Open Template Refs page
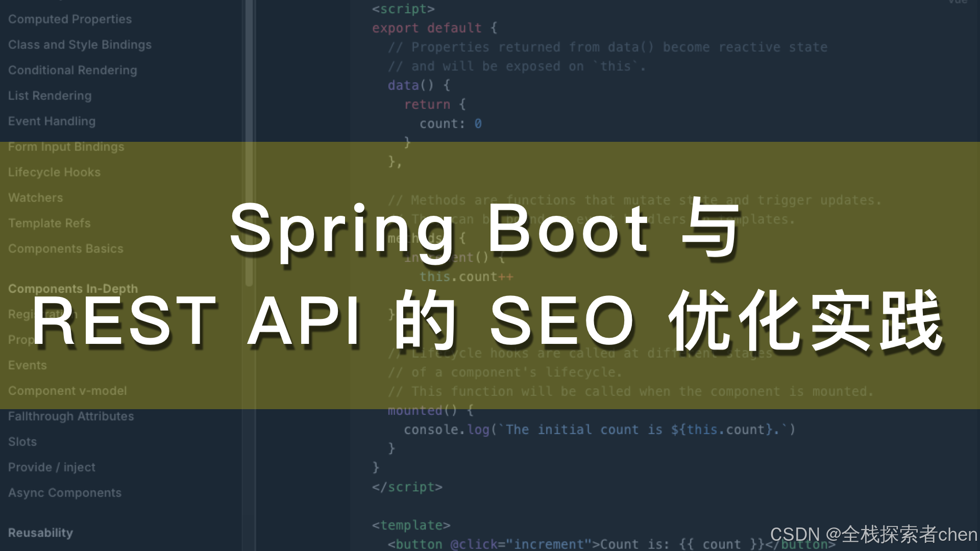The width and height of the screenshot is (980, 551). point(50,223)
